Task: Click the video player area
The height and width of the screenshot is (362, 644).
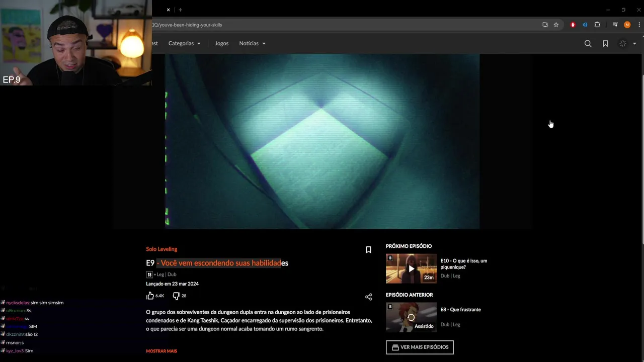Action: (x=322, y=141)
